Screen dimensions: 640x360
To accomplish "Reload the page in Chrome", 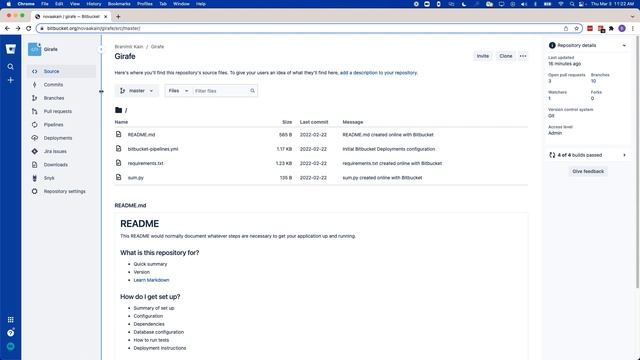I will [29, 28].
